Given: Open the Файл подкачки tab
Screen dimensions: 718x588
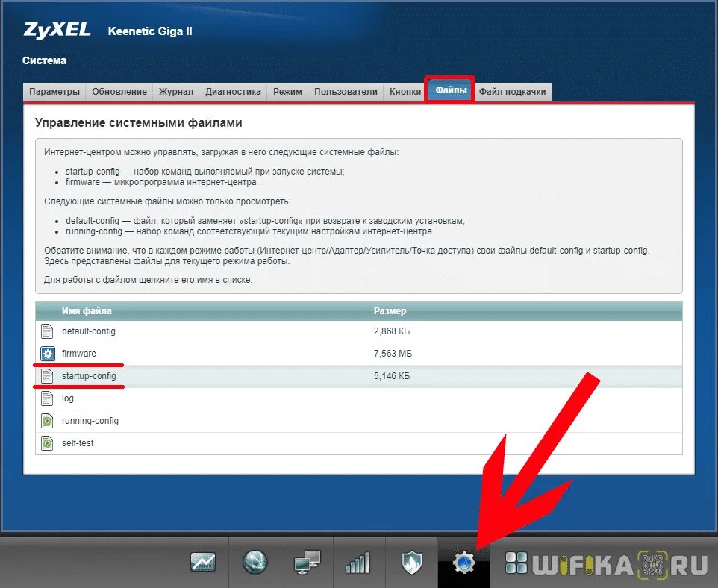Looking at the screenshot, I should coord(513,92).
